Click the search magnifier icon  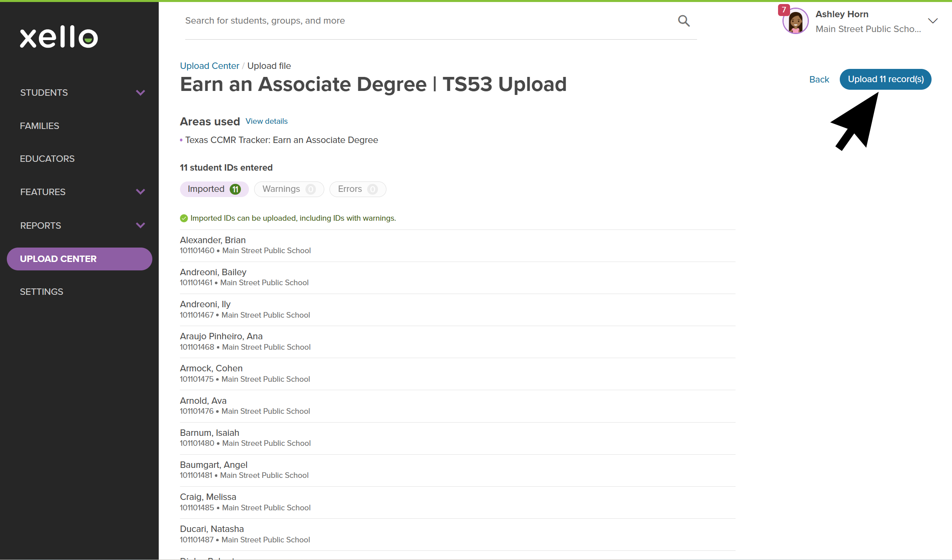pos(683,21)
